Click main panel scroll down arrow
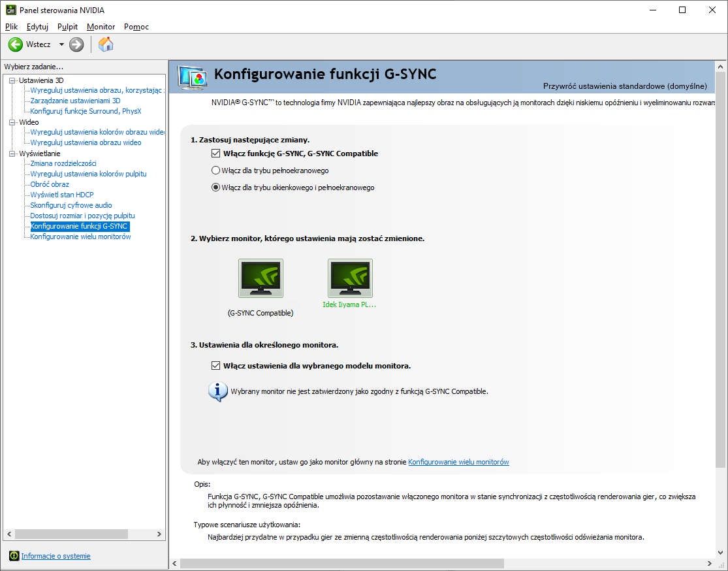 click(x=720, y=553)
